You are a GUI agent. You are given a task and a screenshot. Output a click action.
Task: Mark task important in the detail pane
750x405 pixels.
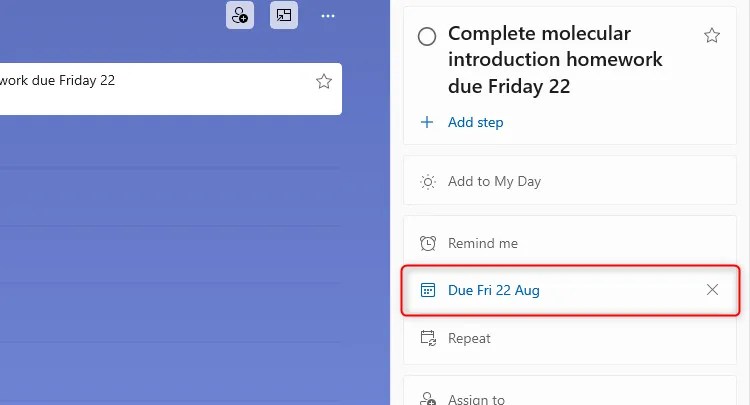[x=712, y=36]
